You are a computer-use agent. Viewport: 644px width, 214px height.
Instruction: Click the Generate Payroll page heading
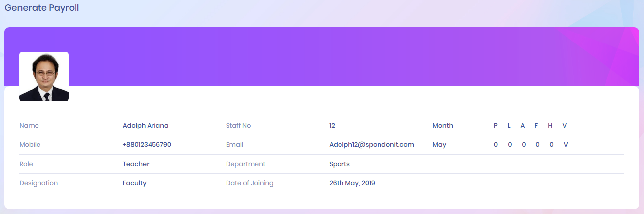[42, 8]
